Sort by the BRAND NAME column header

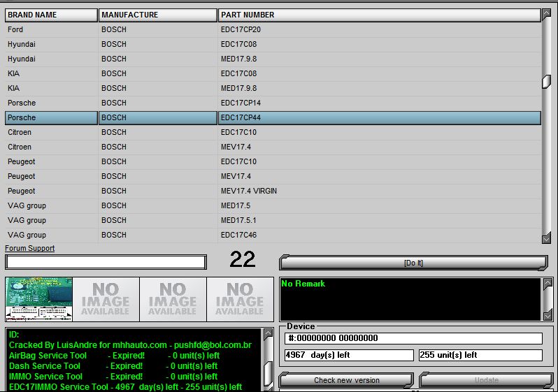(x=50, y=15)
